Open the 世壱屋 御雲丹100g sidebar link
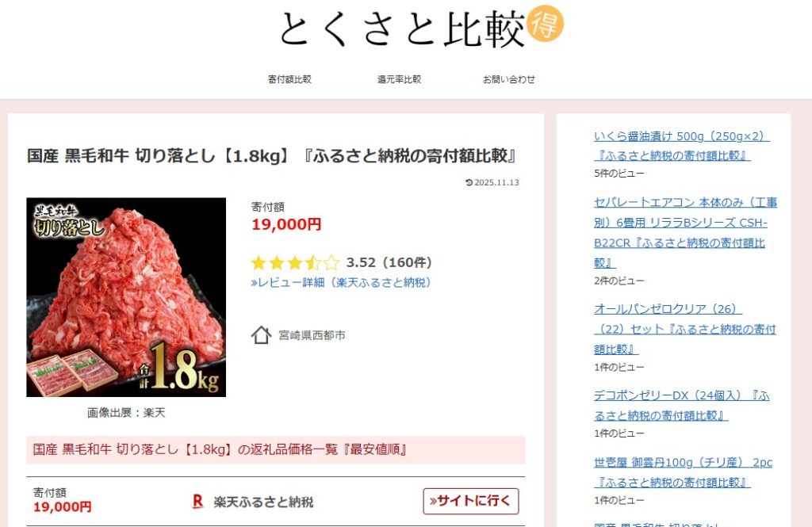 point(683,472)
